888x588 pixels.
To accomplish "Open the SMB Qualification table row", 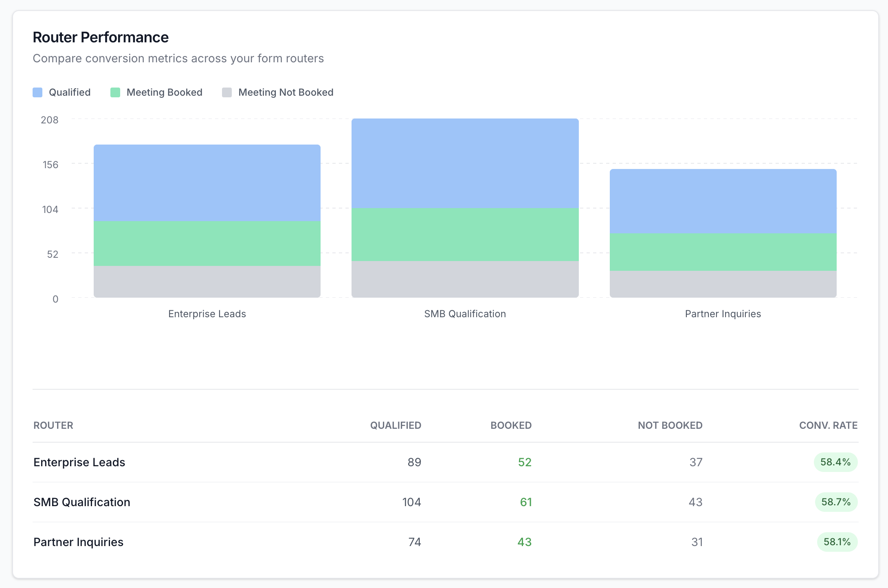I will [x=82, y=502].
